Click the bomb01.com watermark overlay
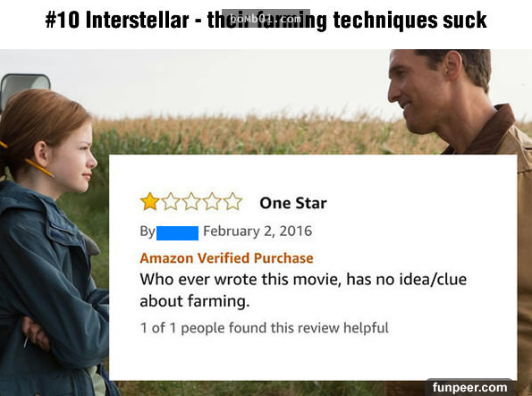 point(266,18)
